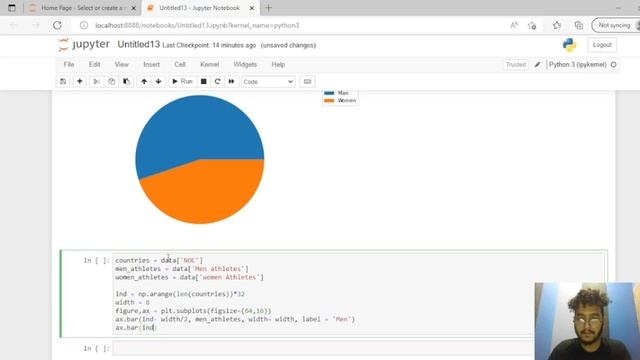
Task: Open the tab actions menu icon
Action: [x=11, y=8]
